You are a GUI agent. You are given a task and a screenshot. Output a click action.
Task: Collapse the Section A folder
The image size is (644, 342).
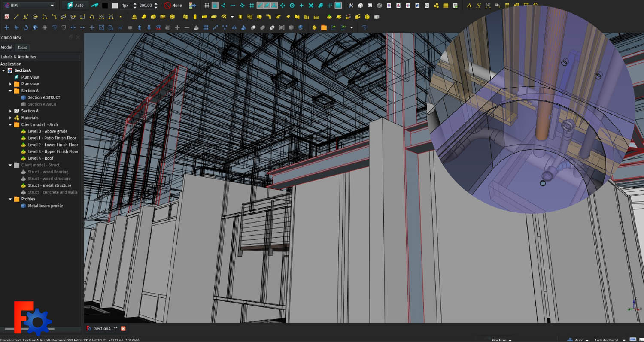[x=10, y=91]
